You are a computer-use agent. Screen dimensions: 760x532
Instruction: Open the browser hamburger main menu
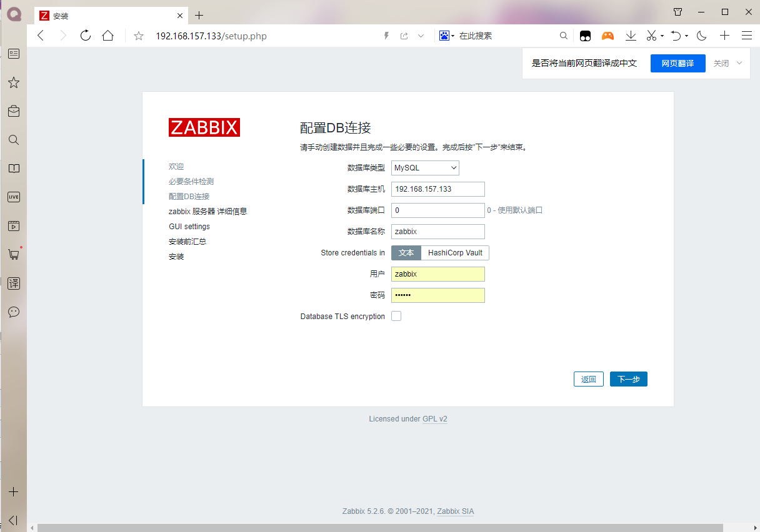pyautogui.click(x=746, y=36)
